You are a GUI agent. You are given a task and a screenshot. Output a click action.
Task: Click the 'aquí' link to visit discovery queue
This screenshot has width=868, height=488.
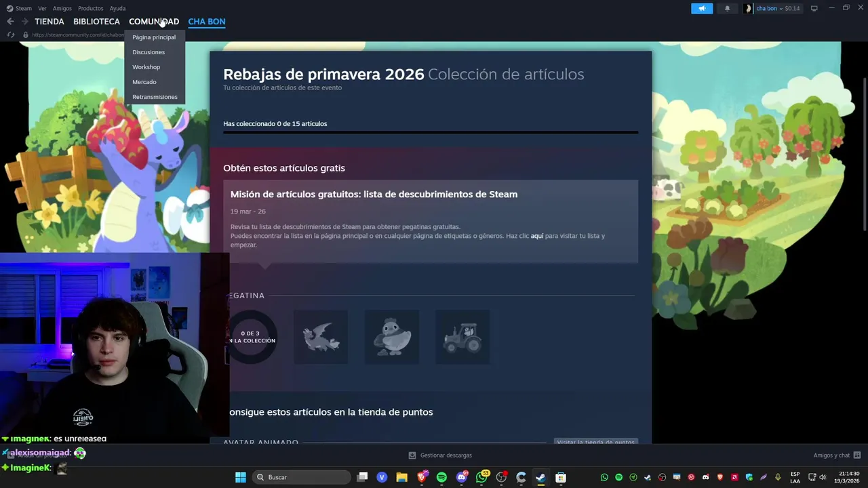(537, 236)
